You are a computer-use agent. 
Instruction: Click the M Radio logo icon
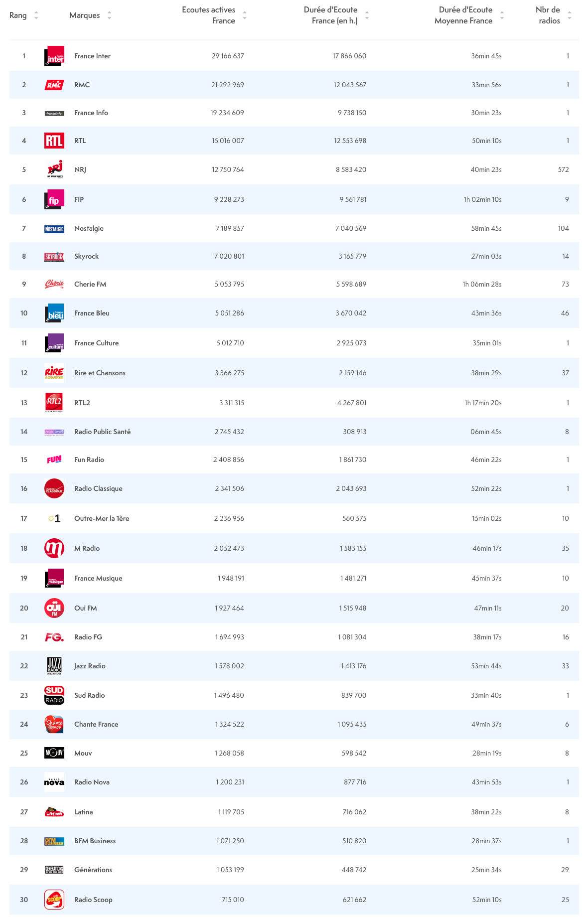[54, 548]
